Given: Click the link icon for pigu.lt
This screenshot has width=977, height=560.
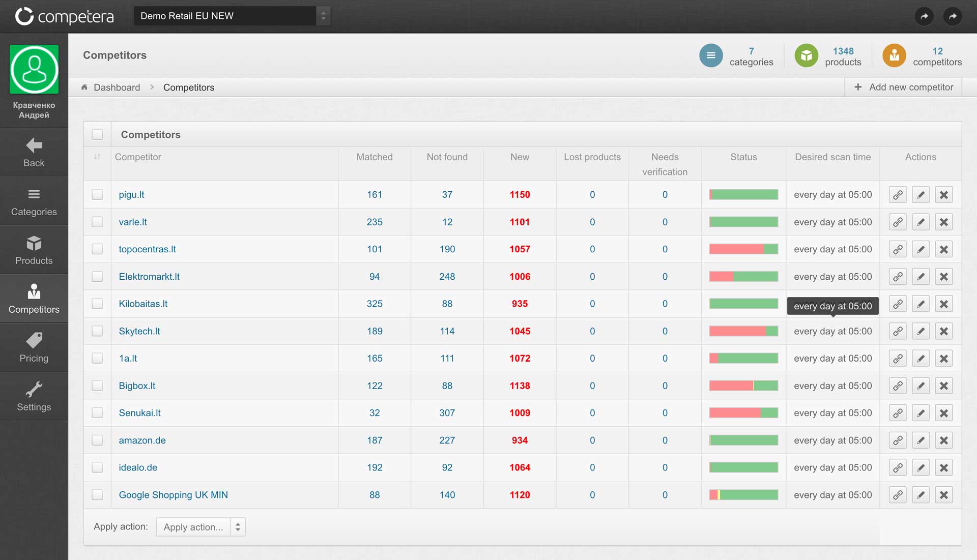Looking at the screenshot, I should click(898, 195).
